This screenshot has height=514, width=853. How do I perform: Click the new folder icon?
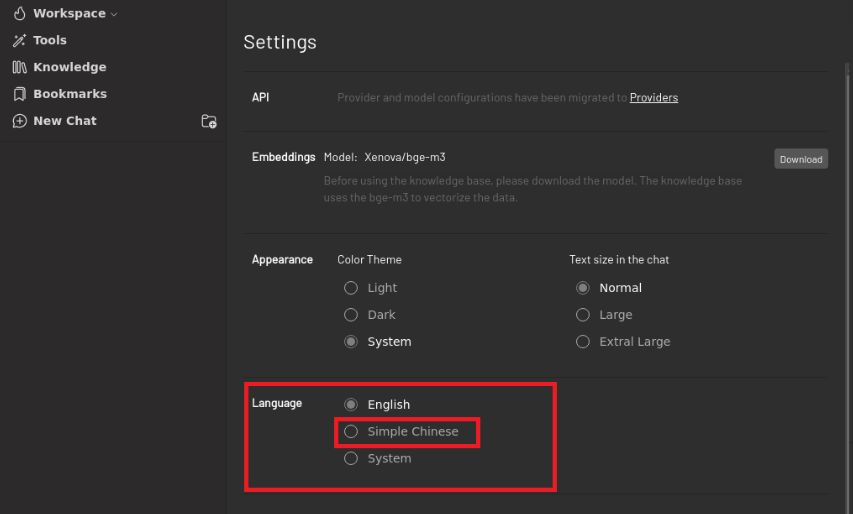click(x=209, y=121)
